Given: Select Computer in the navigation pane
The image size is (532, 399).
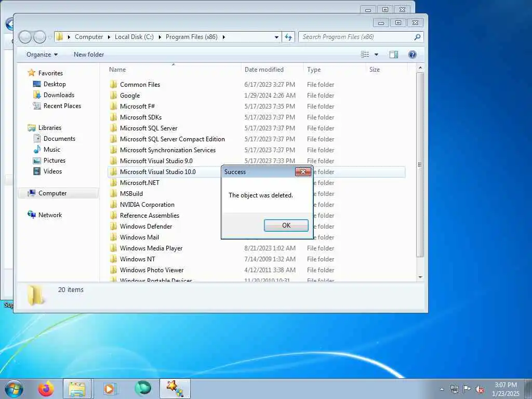Looking at the screenshot, I should (x=52, y=193).
